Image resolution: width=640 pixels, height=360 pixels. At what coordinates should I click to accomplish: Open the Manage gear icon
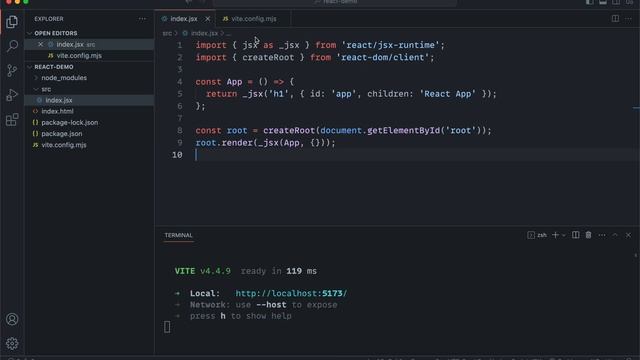12,343
